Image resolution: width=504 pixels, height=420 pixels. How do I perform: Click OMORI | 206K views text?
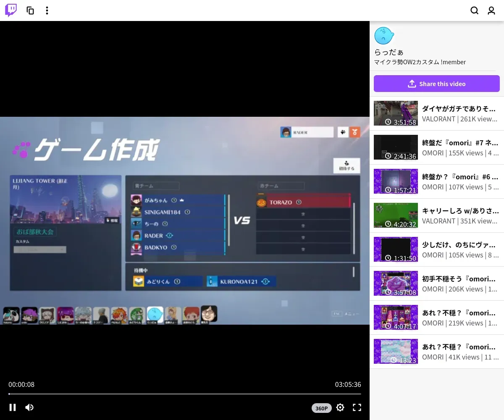pyautogui.click(x=460, y=289)
